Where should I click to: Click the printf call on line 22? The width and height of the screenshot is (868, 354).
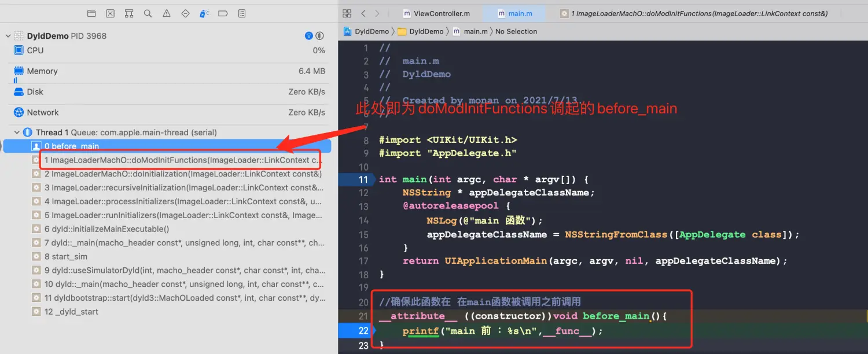421,331
